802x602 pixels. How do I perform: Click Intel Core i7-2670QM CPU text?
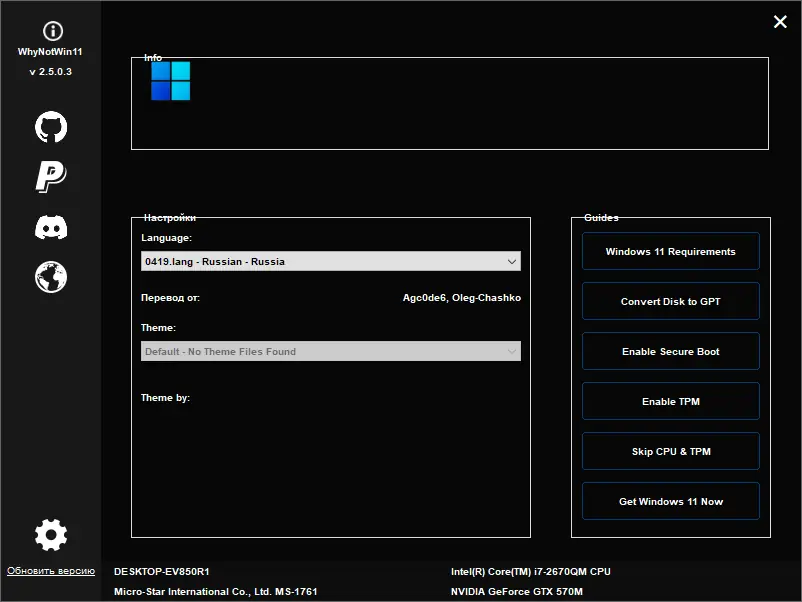(x=530, y=571)
